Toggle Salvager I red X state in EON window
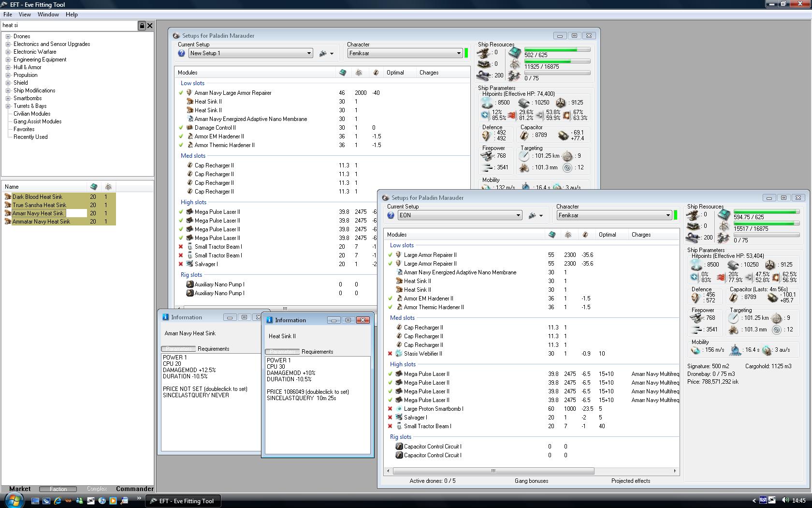The width and height of the screenshot is (812, 508). click(391, 418)
